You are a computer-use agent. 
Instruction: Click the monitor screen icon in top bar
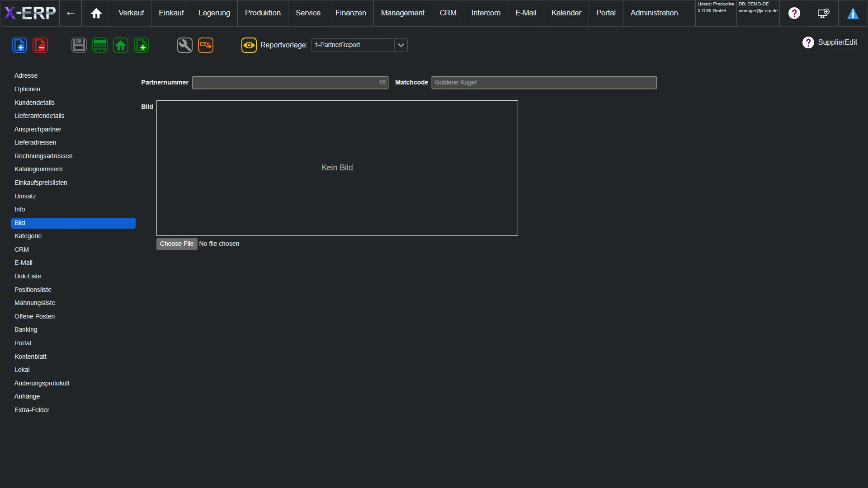click(824, 13)
